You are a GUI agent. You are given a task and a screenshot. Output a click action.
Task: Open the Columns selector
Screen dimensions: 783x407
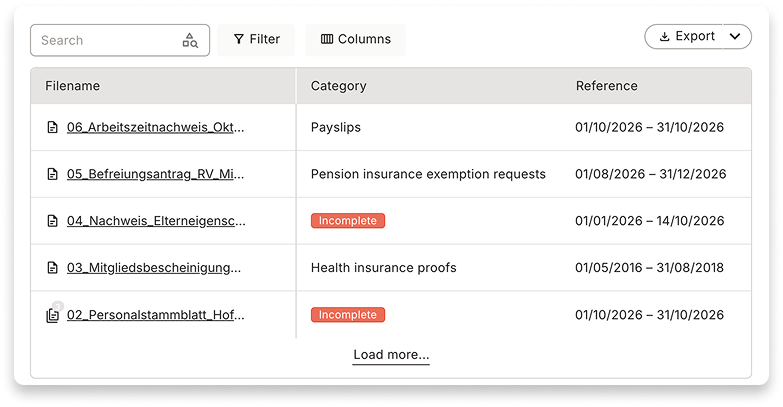point(356,39)
